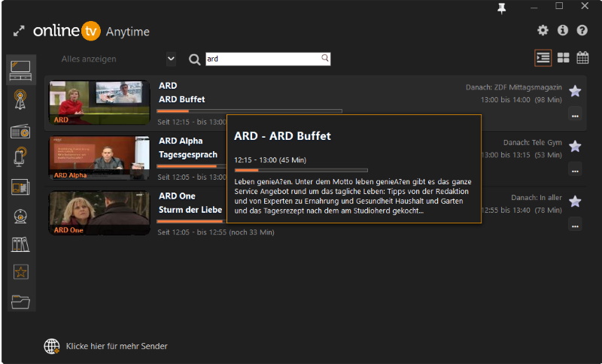Click the ARD One channel name
Screen dimensions: 602x364
tap(177, 196)
